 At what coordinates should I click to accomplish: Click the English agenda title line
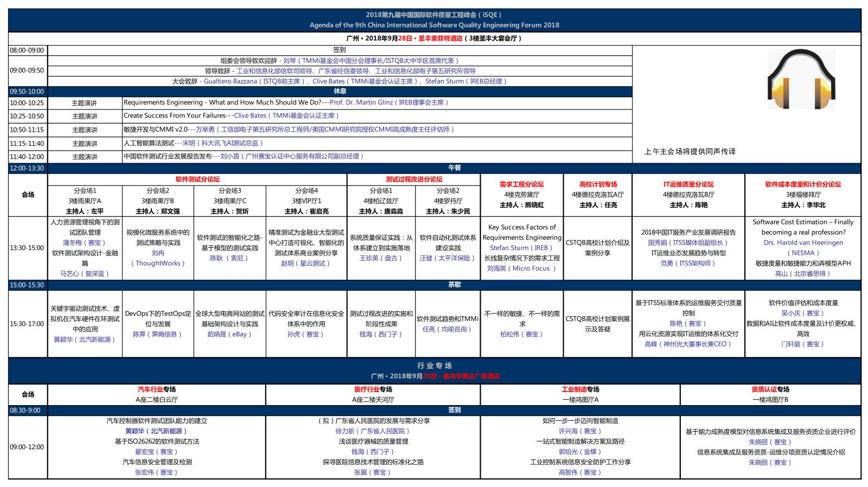(x=434, y=25)
